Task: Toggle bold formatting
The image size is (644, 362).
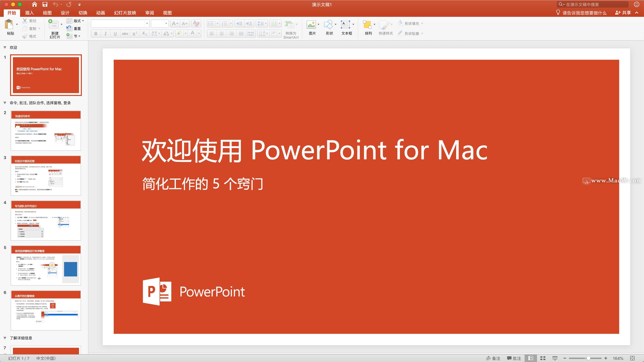Action: pyautogui.click(x=96, y=34)
